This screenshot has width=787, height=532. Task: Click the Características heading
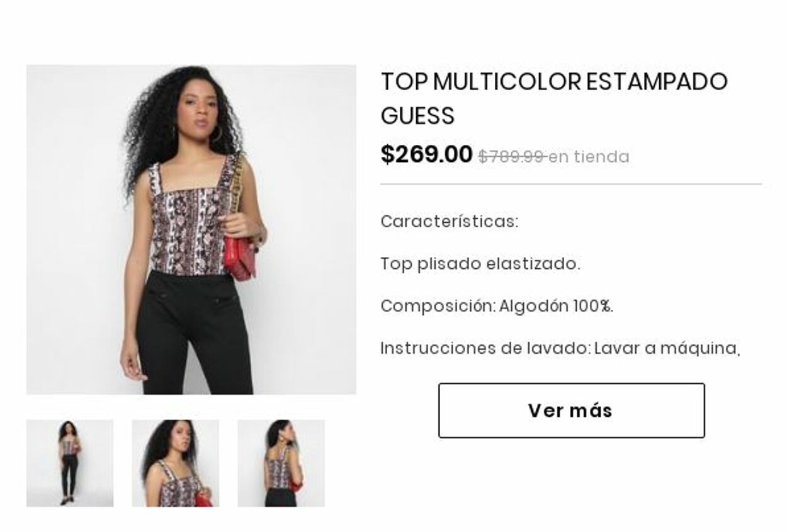pos(450,222)
